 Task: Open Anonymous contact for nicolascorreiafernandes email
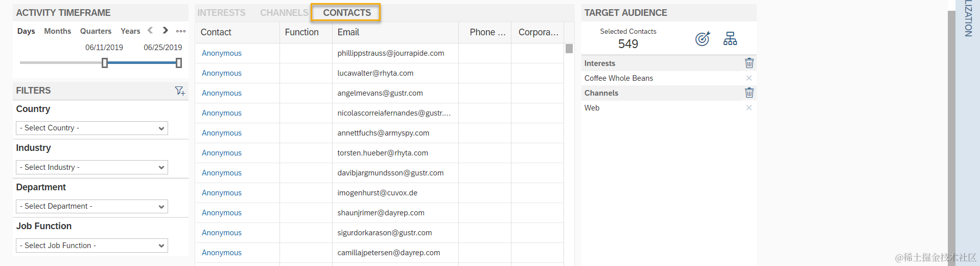[222, 113]
